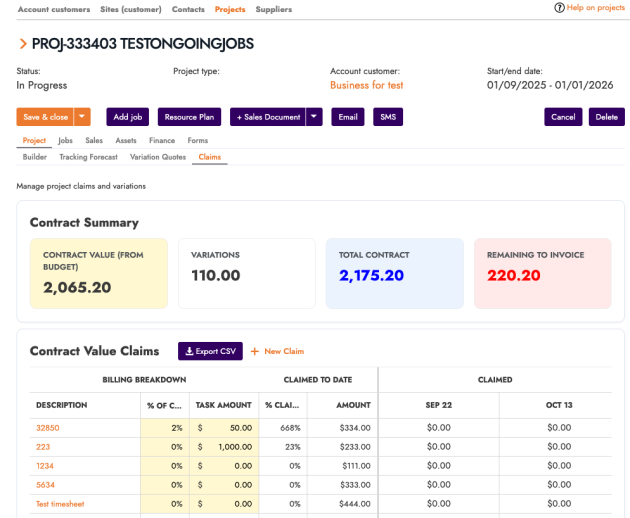The image size is (630, 518).
Task: Open the Business for test customer link
Action: 366,86
